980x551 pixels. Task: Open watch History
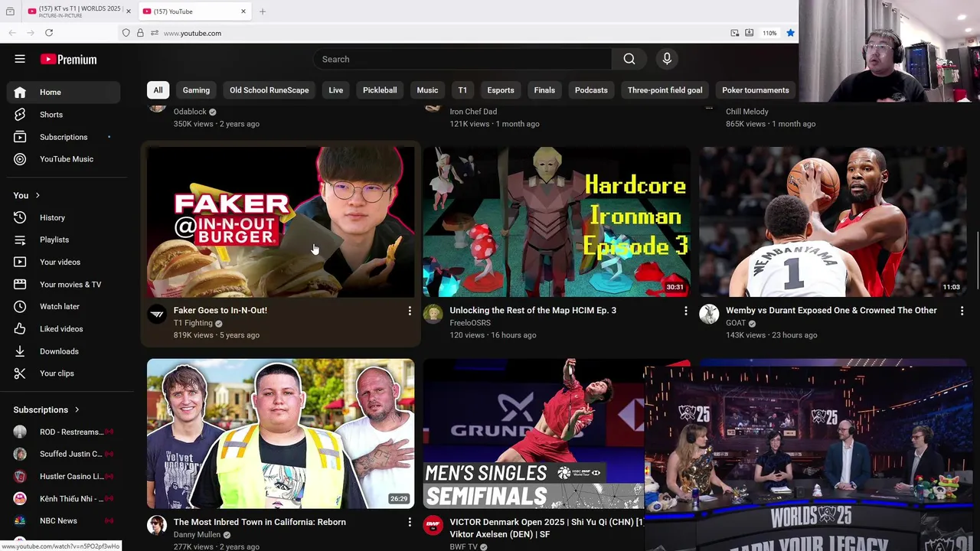[64, 218]
